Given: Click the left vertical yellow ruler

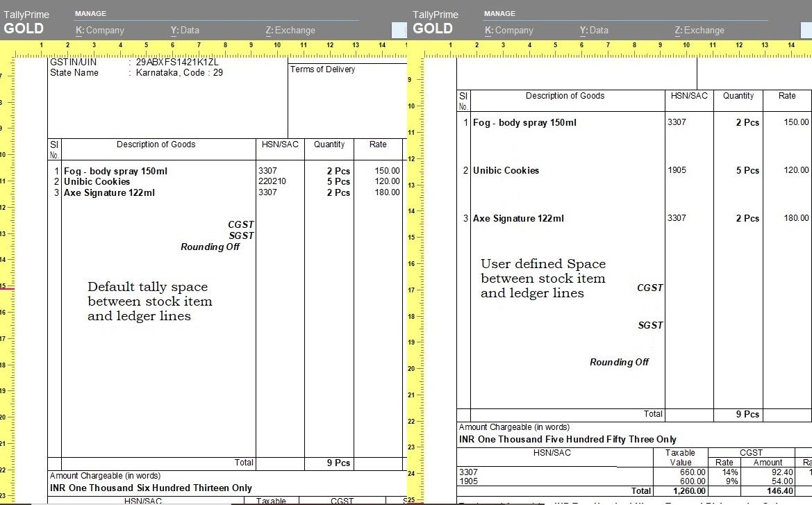Looking at the screenshot, I should tap(7, 278).
